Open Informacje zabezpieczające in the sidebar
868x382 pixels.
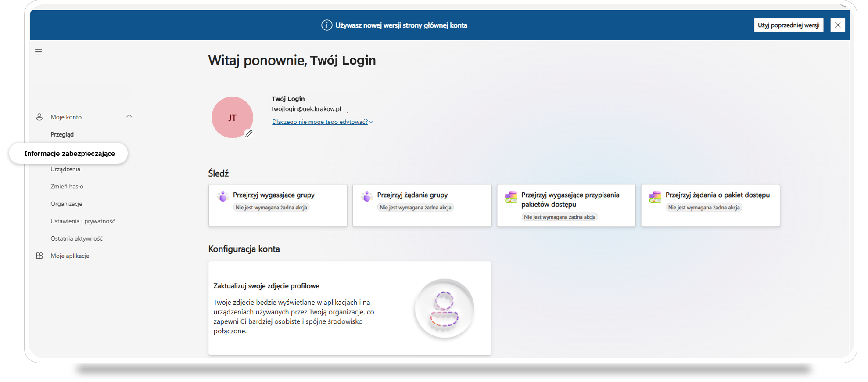[69, 153]
